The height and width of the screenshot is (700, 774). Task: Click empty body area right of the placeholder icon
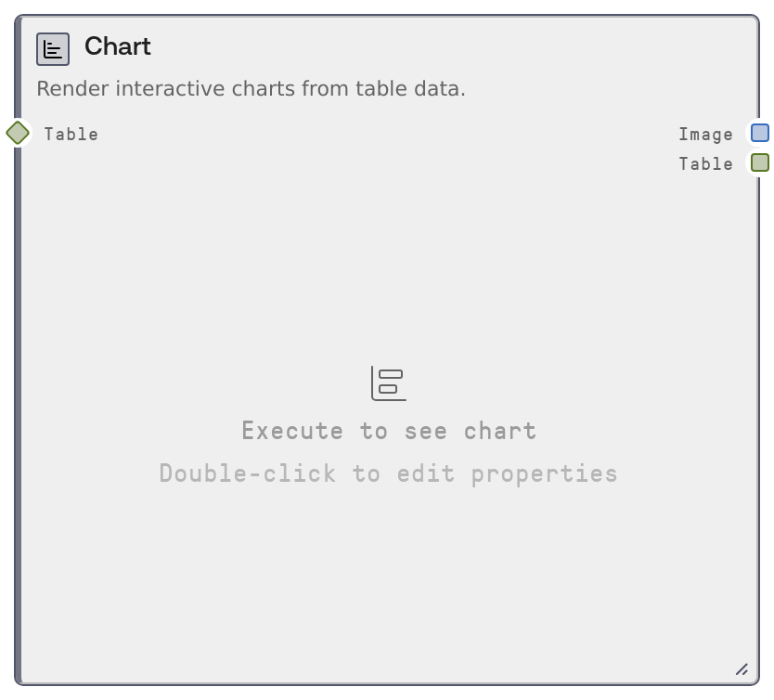point(594,383)
